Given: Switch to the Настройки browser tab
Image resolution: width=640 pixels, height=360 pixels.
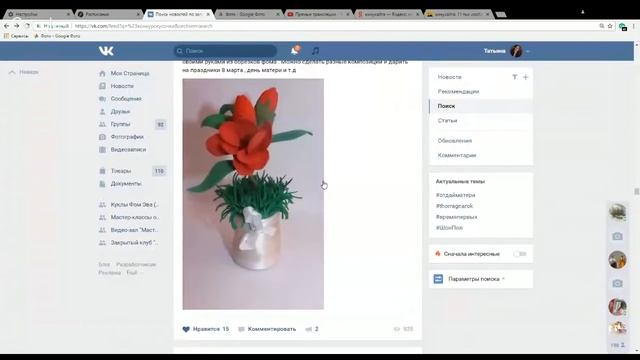Looking at the screenshot, I should click(x=39, y=14).
